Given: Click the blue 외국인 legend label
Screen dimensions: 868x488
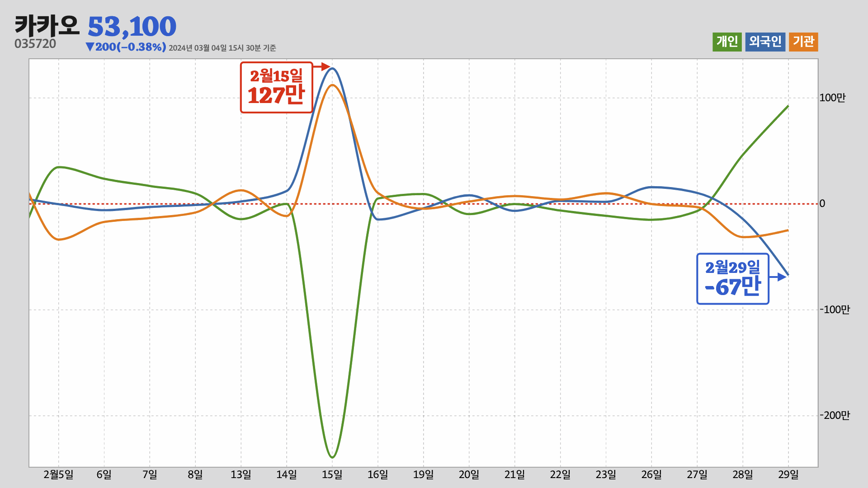Looking at the screenshot, I should [765, 42].
